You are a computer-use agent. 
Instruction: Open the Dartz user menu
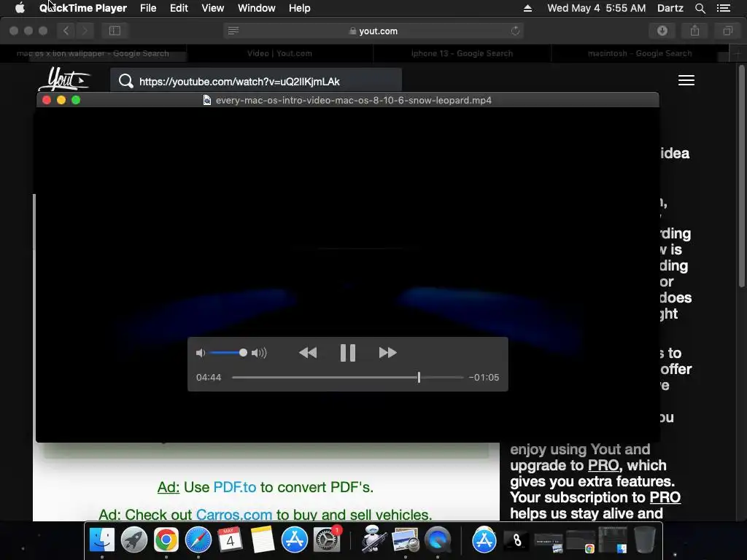(670, 8)
